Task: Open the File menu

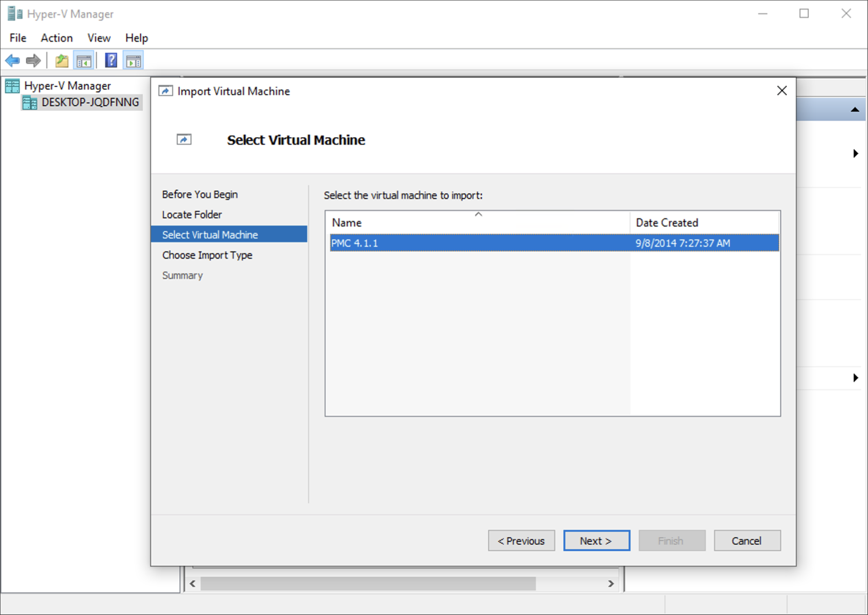Action: pos(18,38)
